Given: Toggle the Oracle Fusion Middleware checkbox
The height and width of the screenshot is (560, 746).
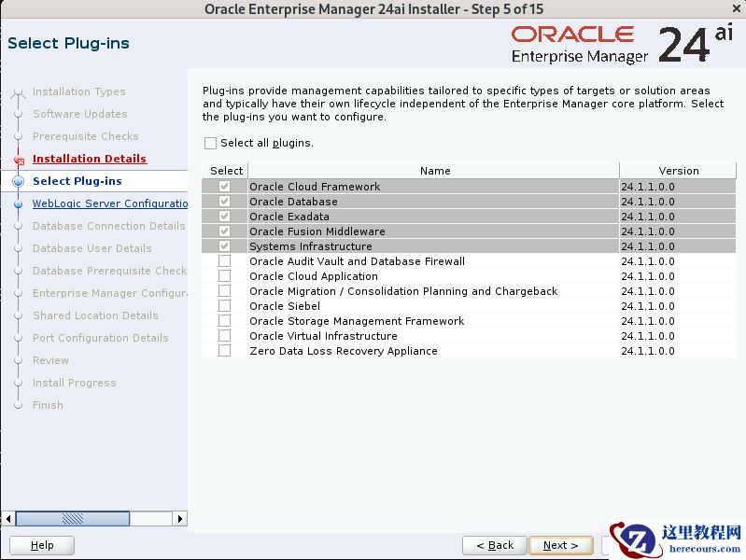Looking at the screenshot, I should [x=225, y=231].
